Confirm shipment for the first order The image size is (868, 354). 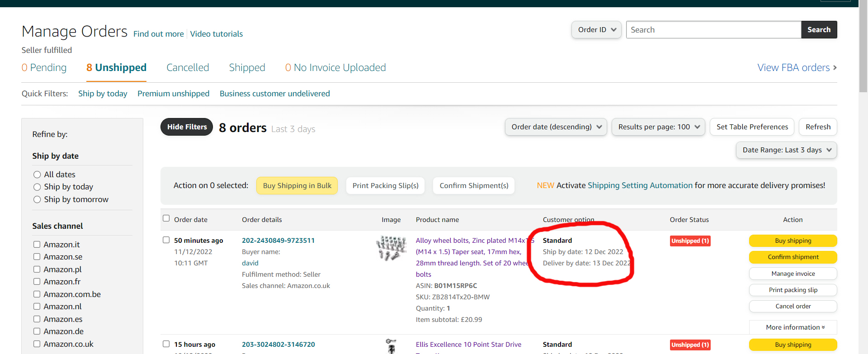point(793,257)
